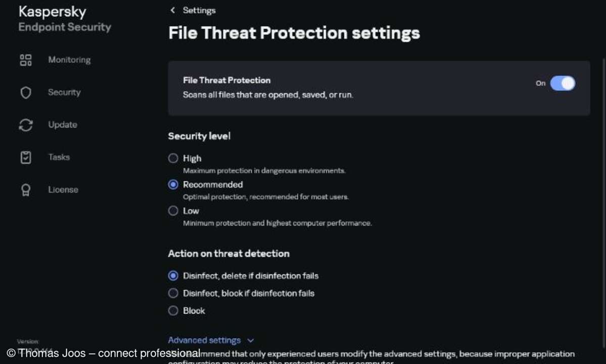606x364 pixels.
Task: Open the Advanced settings chevron icon
Action: [x=251, y=340]
